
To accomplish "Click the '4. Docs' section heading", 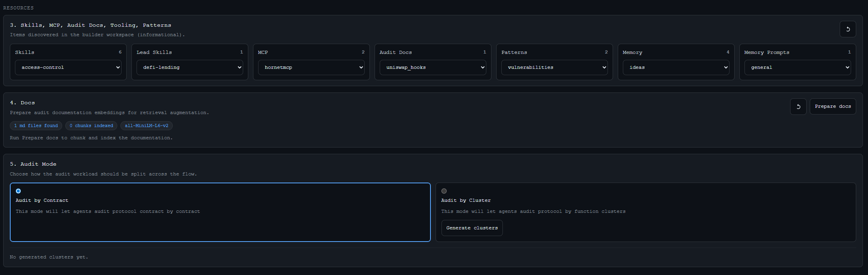I will click(x=22, y=103).
